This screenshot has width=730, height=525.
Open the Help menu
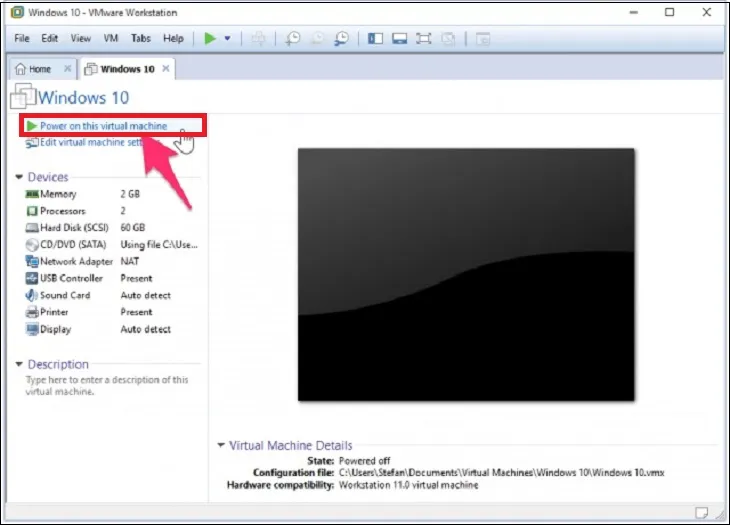coord(173,38)
